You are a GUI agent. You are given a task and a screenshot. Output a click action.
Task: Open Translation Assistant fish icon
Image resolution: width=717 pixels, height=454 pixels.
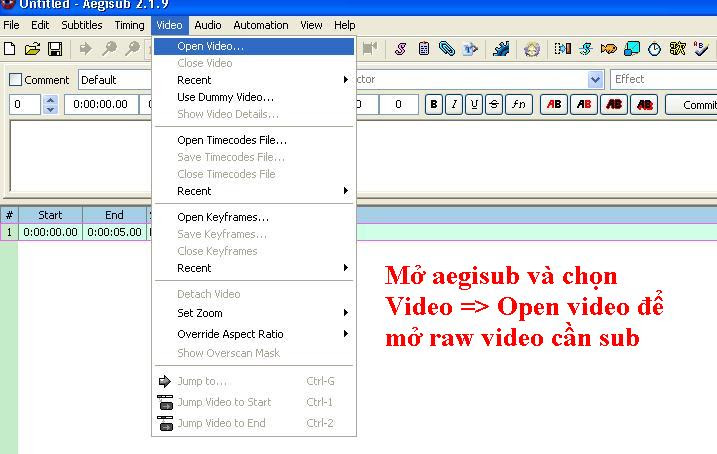[609, 48]
